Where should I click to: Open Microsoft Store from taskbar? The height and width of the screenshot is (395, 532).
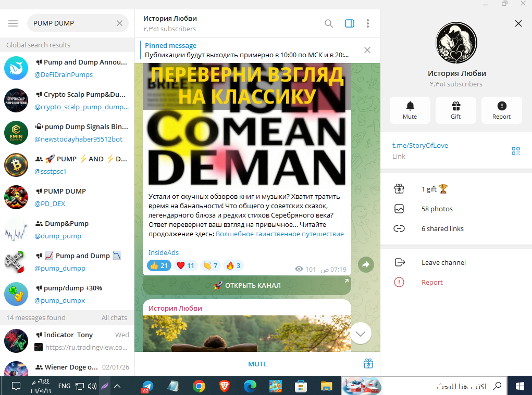pos(301,386)
